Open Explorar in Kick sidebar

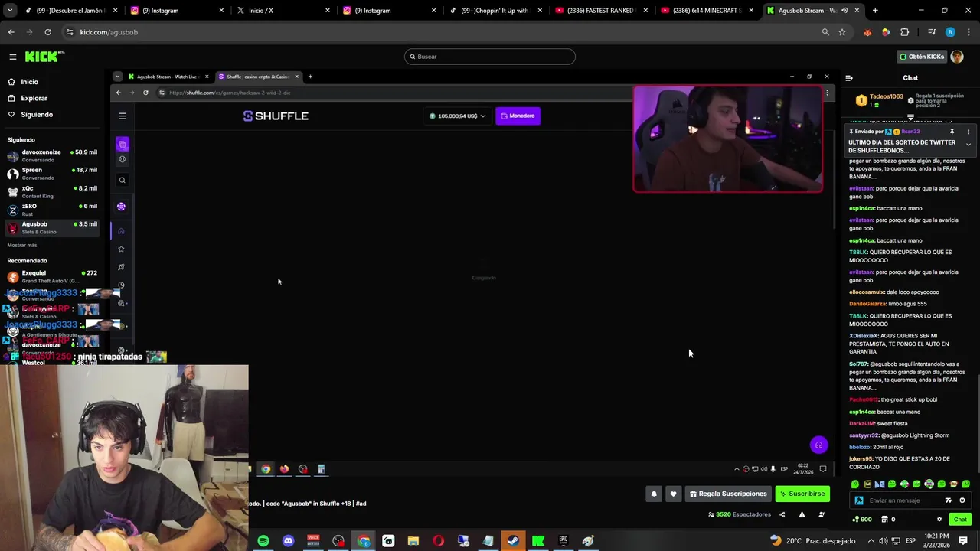click(x=34, y=98)
